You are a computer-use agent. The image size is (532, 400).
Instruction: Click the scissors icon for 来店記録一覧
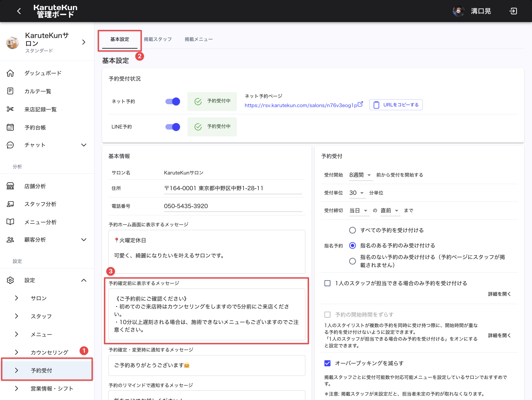pyautogui.click(x=10, y=109)
